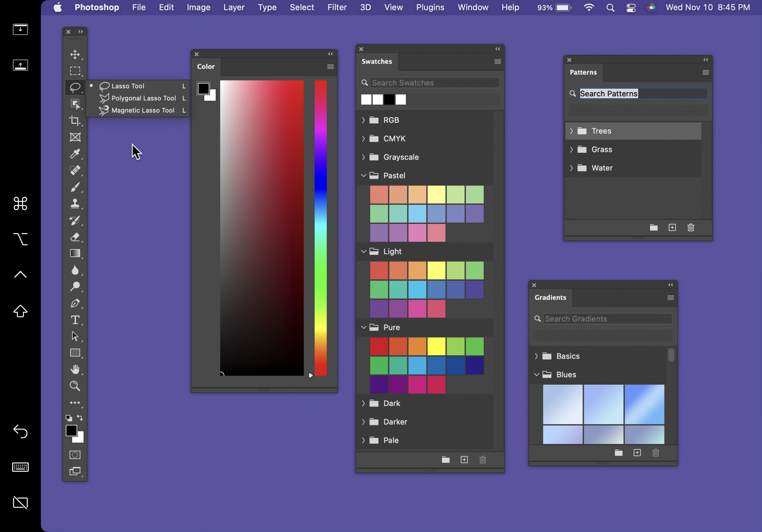Image resolution: width=762 pixels, height=532 pixels.
Task: Choose Polygonal Lasso Tool from flyout
Action: [x=143, y=98]
